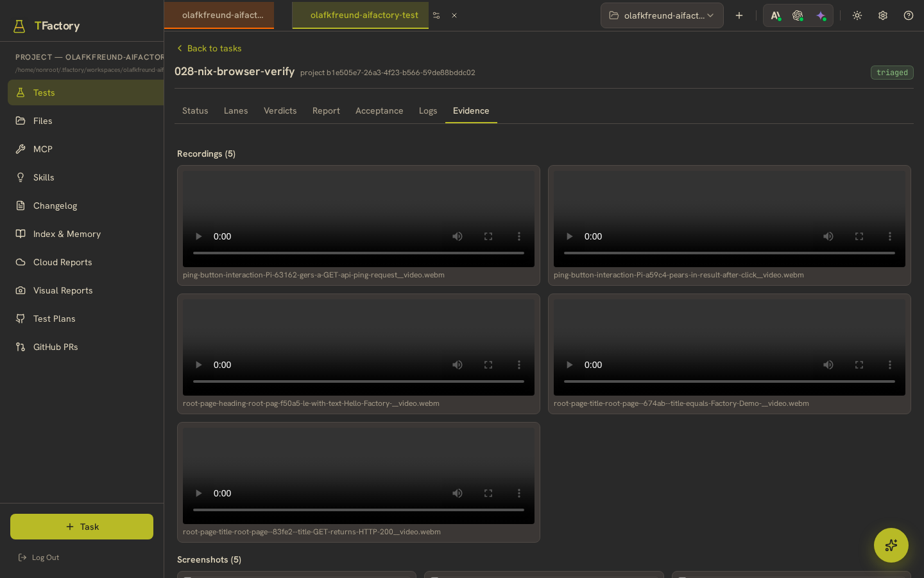Open the Skills lightbulb item
The image size is (924, 578).
(x=86, y=177)
